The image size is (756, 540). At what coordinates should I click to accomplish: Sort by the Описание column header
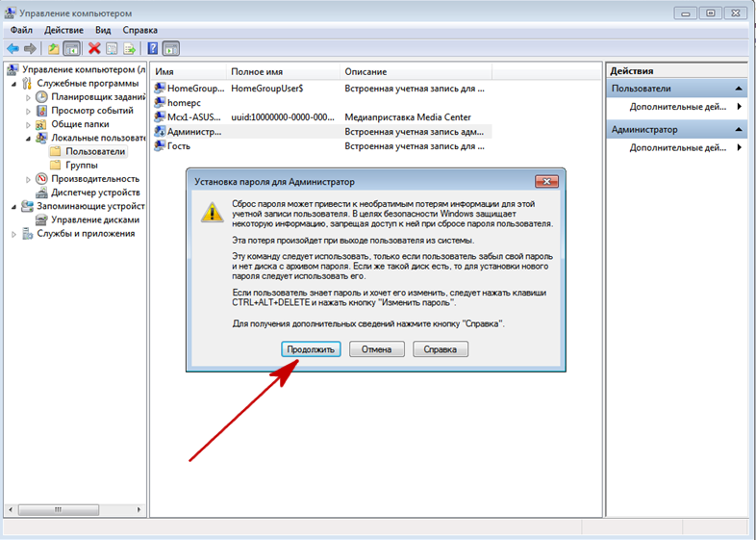pos(416,71)
